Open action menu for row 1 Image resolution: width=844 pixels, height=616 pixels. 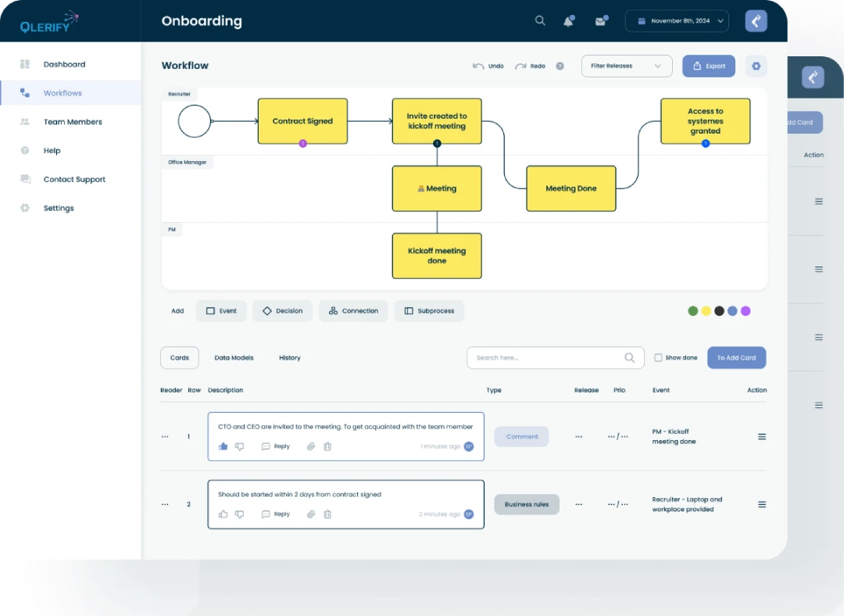(x=762, y=437)
